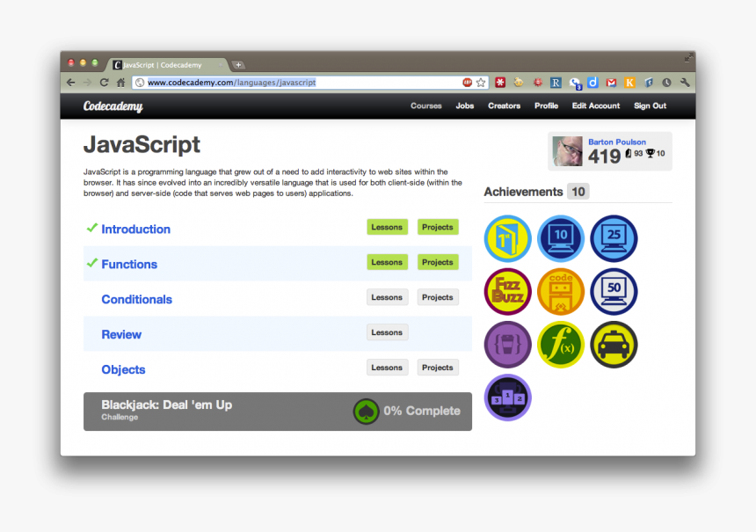756x532 pixels.
Task: Select the Fizz Buzz achievement badge
Action: pos(508,292)
